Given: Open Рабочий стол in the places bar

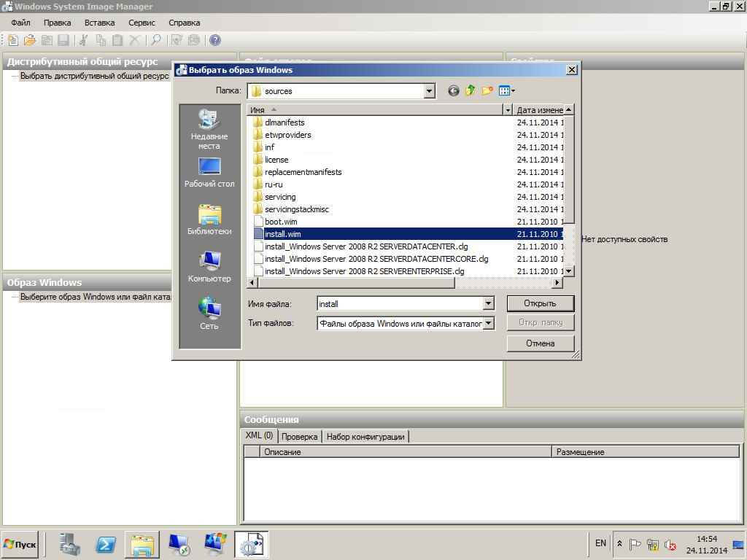Looking at the screenshot, I should [209, 172].
